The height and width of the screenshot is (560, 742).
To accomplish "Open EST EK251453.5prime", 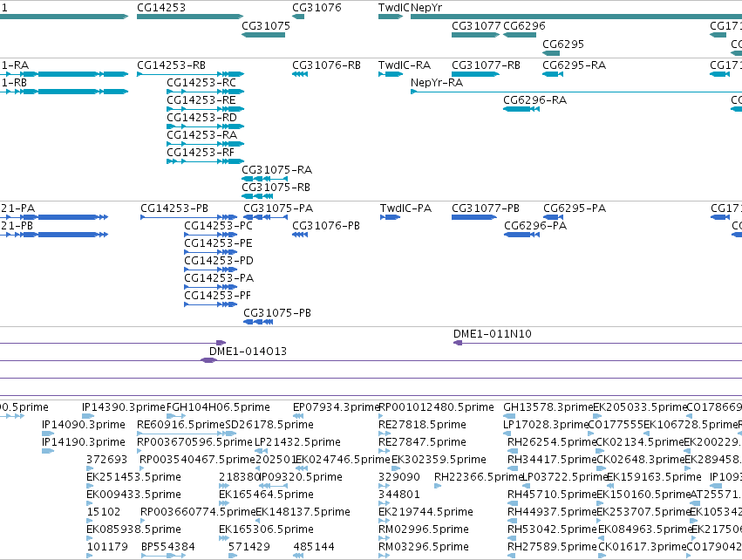I will pyautogui.click(x=133, y=478).
